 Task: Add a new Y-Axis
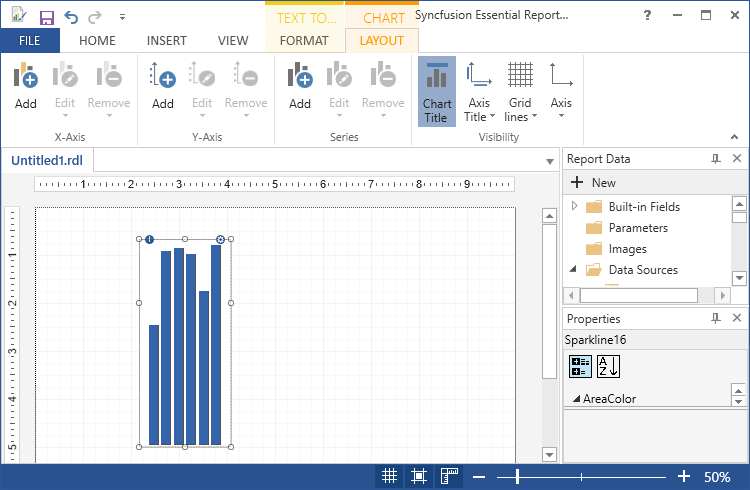163,86
